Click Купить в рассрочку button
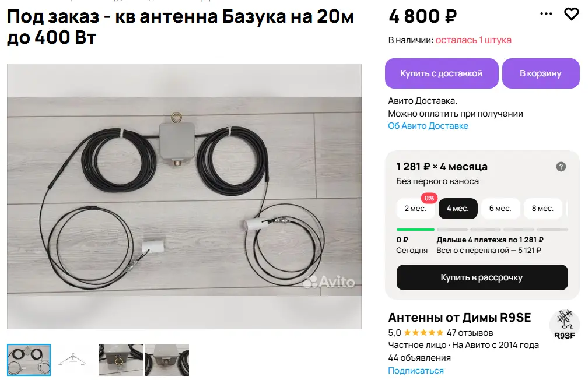This screenshot has width=588, height=380. point(482,277)
